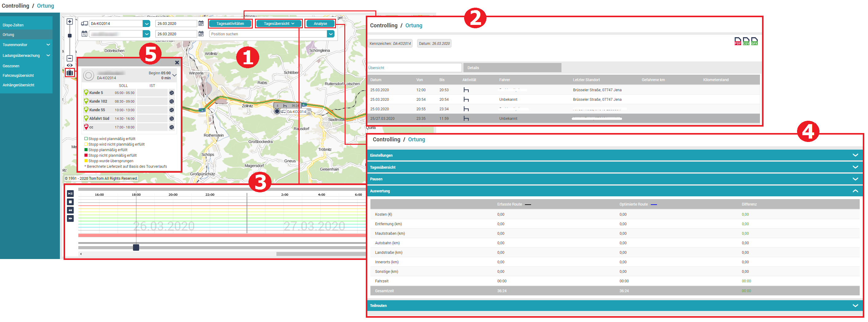Export overview as CSV
The width and height of the screenshot is (868, 322).
click(746, 41)
